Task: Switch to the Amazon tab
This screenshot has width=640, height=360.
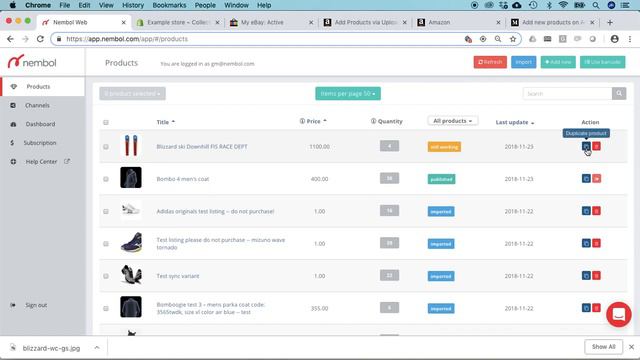Action: coord(459,22)
